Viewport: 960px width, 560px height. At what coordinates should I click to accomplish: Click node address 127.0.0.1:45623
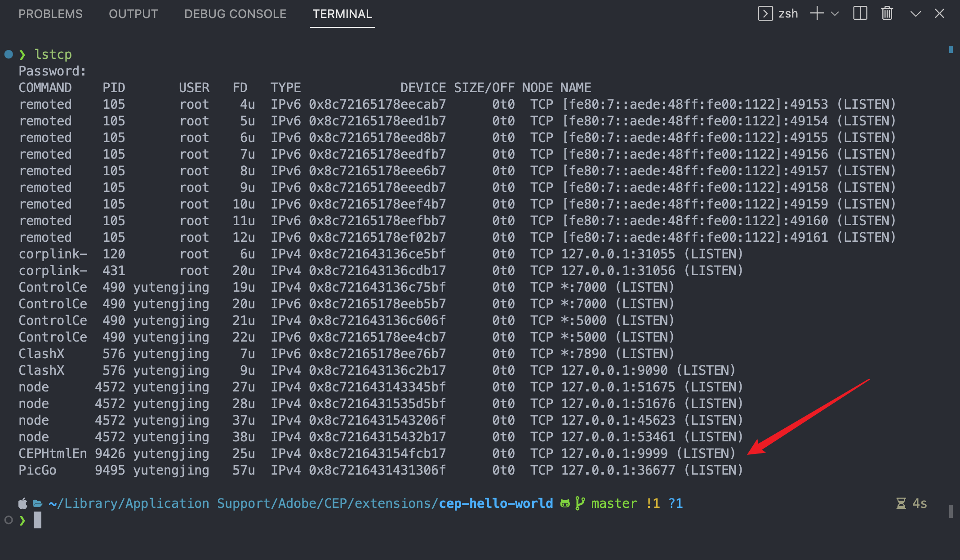point(618,420)
